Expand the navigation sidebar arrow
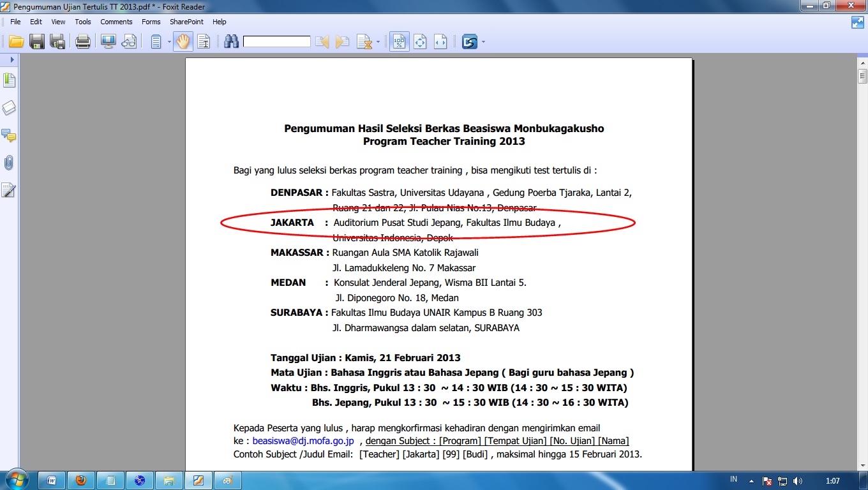This screenshot has height=490, width=868. coord(11,59)
